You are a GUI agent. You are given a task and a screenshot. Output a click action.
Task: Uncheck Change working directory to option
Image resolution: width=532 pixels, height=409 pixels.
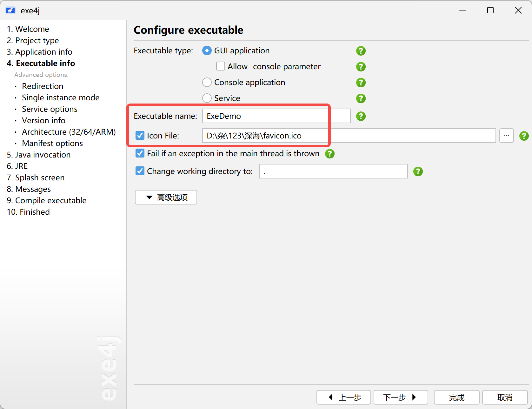[140, 171]
